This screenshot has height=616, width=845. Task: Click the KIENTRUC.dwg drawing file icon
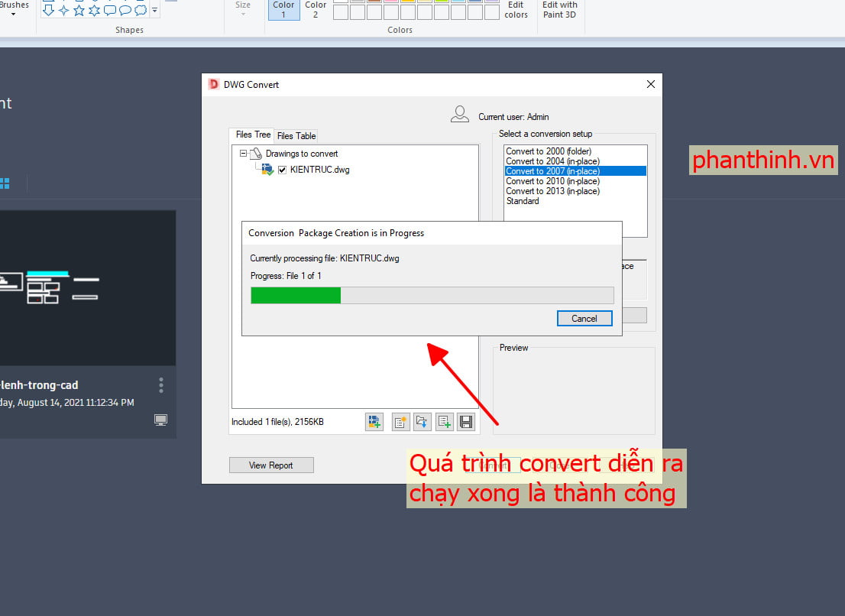(x=267, y=170)
